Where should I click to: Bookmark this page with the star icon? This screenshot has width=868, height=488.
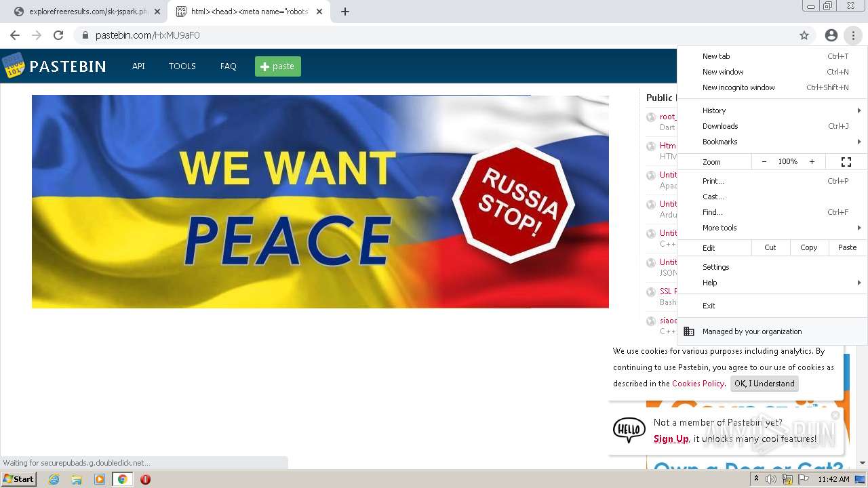point(804,35)
